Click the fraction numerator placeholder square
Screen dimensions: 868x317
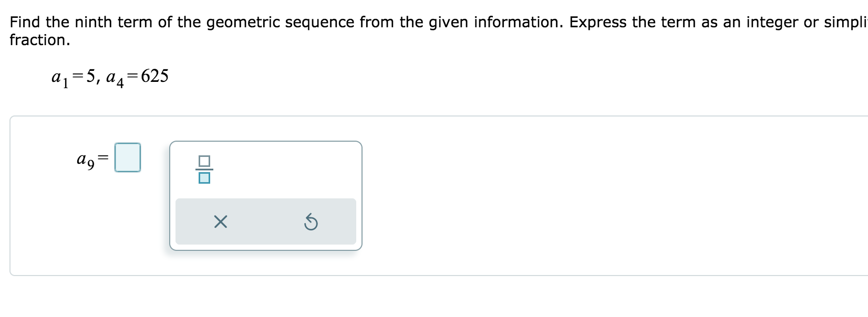click(205, 160)
